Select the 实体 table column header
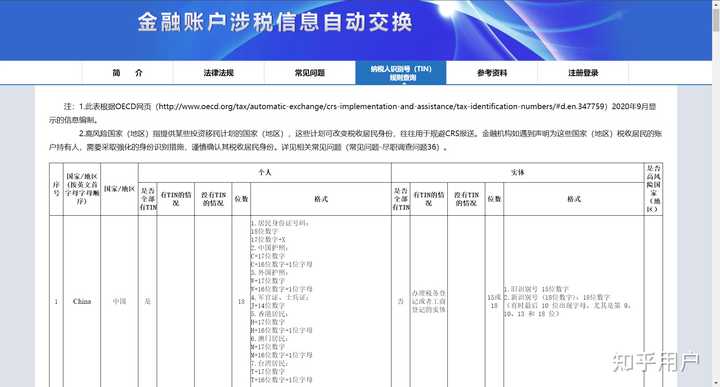The image size is (720, 387). pos(518,172)
